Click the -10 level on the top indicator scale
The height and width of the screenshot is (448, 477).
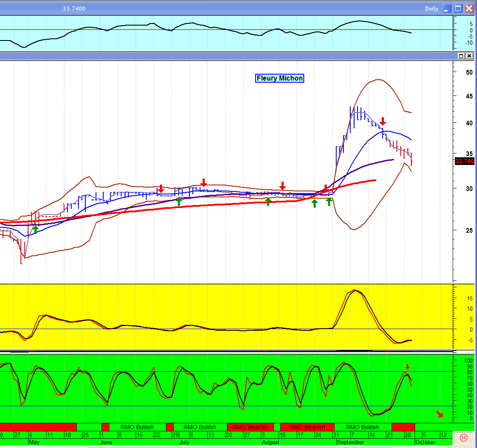[469, 43]
